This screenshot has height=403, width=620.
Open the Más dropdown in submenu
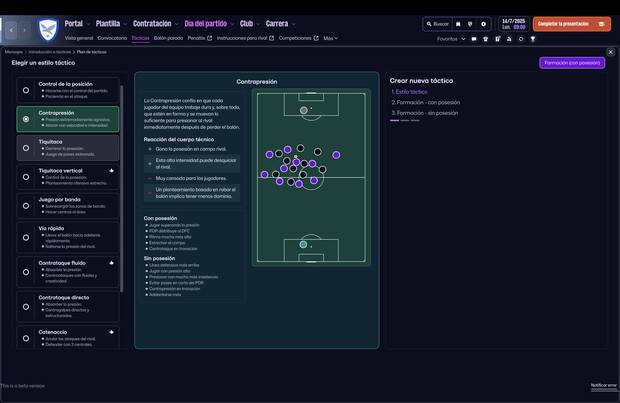tap(330, 38)
